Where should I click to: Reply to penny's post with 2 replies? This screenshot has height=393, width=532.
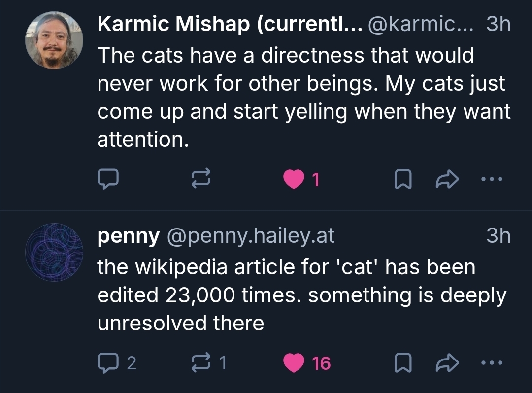coord(107,363)
